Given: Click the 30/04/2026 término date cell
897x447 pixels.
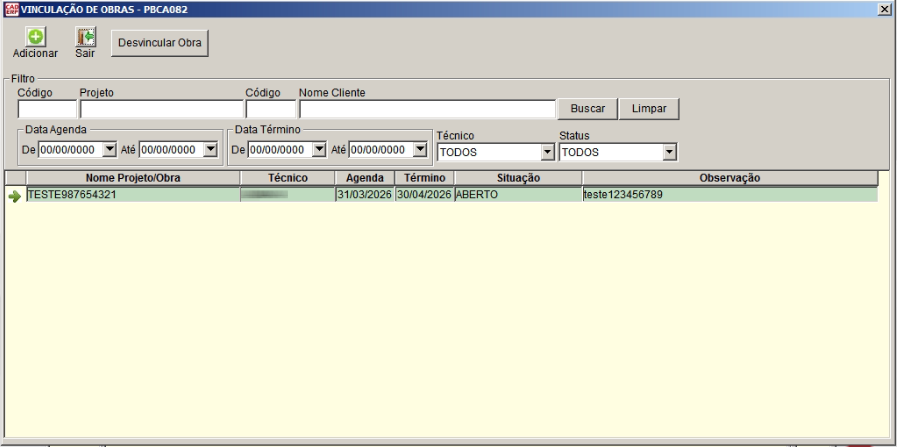Looking at the screenshot, I should point(424,195).
